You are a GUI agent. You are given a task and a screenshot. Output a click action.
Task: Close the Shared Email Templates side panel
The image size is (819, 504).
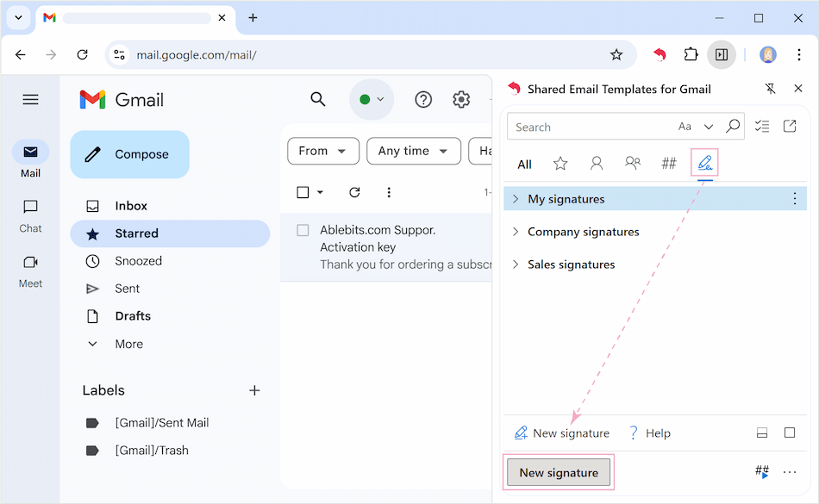tap(798, 89)
